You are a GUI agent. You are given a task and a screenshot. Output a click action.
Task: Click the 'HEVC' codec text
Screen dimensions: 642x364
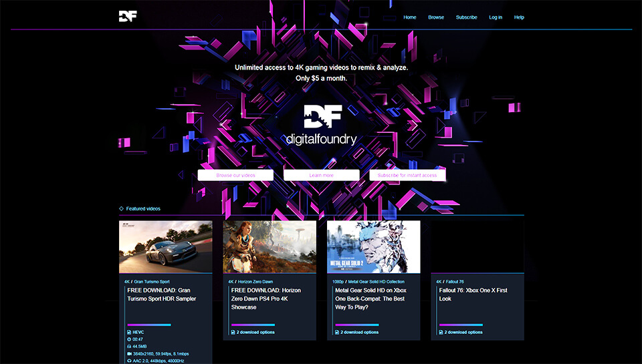pyautogui.click(x=138, y=333)
